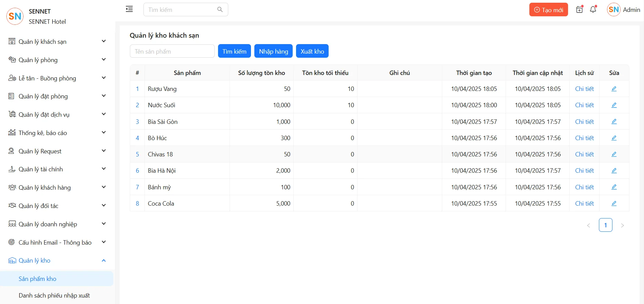644x304 pixels.
Task: Select the Sản phẩm kho menu item
Action: [38, 279]
